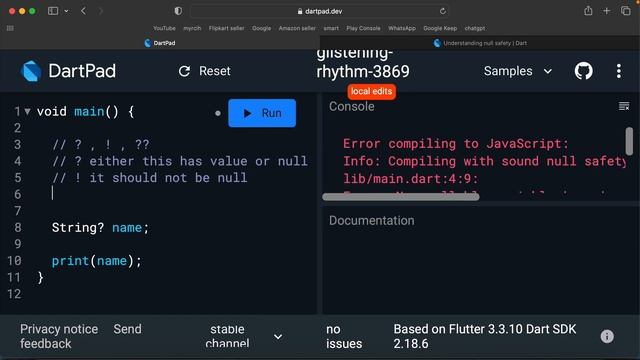The width and height of the screenshot is (640, 360).
Task: Open a new tab with the plus icon
Action: tap(607, 11)
